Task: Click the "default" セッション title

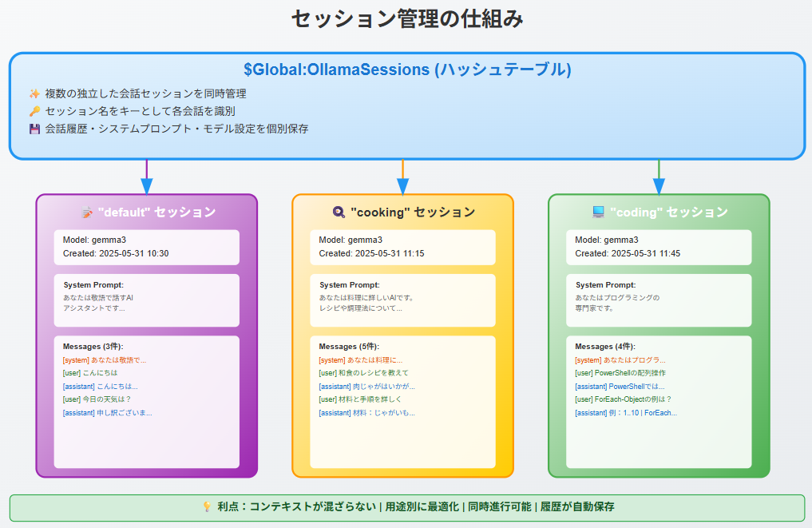Action: [x=157, y=212]
